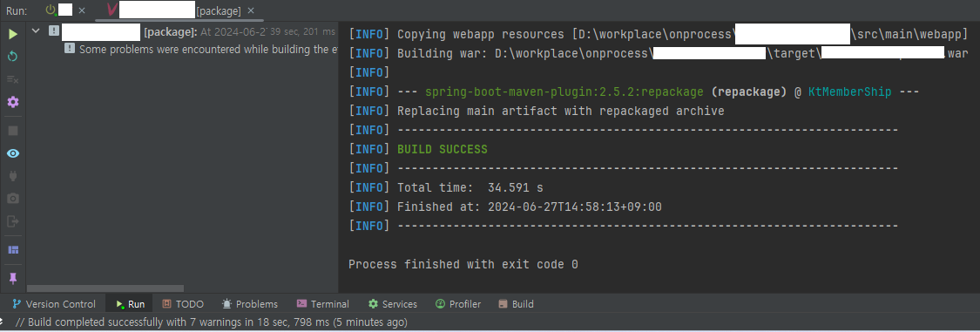980x332 pixels.
Task: Click the Exit application icon
Action: coord(12,220)
